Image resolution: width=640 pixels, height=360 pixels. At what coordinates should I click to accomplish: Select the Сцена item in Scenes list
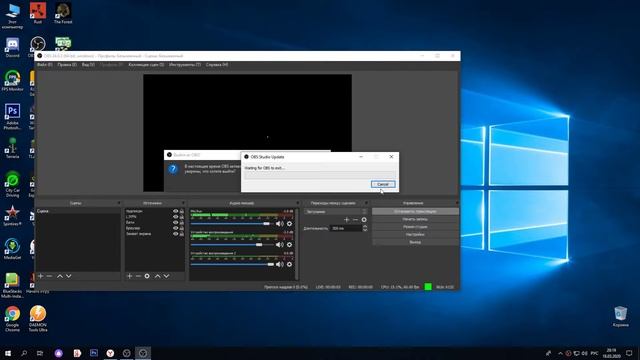[78, 211]
